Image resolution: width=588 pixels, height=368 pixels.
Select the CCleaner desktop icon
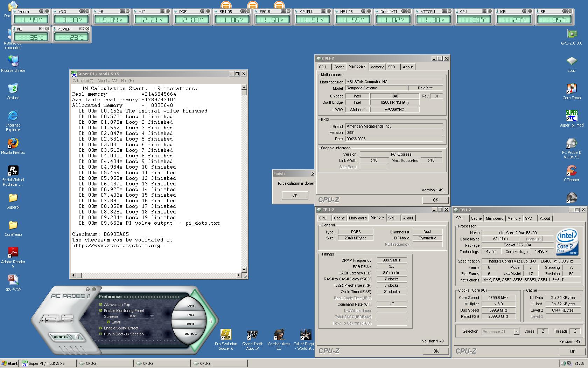572,173
